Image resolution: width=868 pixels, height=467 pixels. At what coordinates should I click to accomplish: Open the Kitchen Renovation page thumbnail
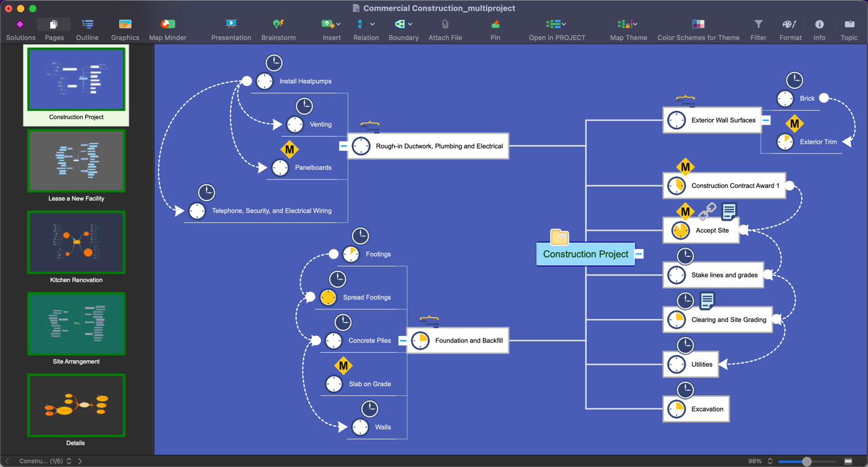point(76,242)
